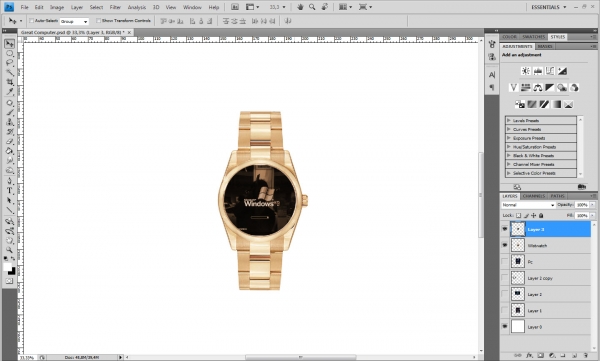Add a Photo Filter adjustment

pos(562,88)
